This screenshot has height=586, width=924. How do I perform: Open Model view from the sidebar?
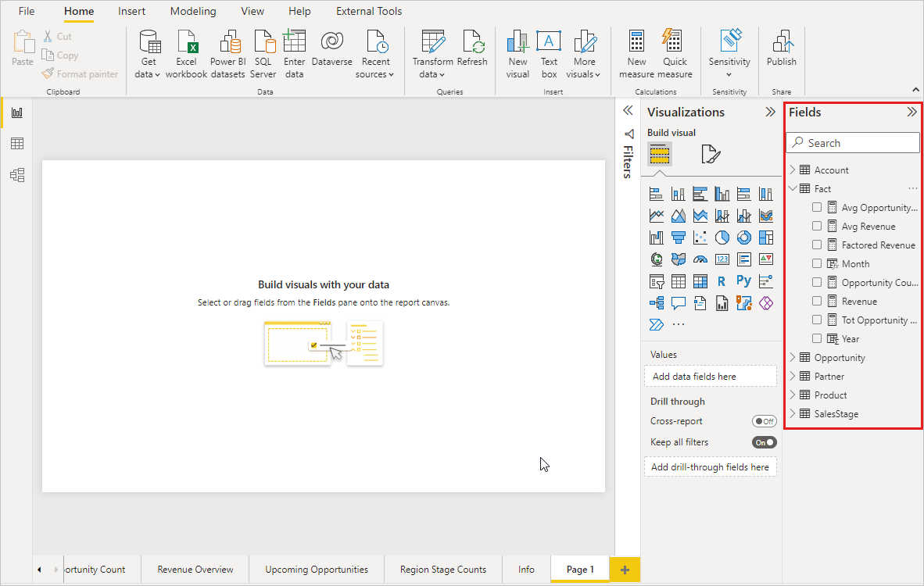pos(16,175)
